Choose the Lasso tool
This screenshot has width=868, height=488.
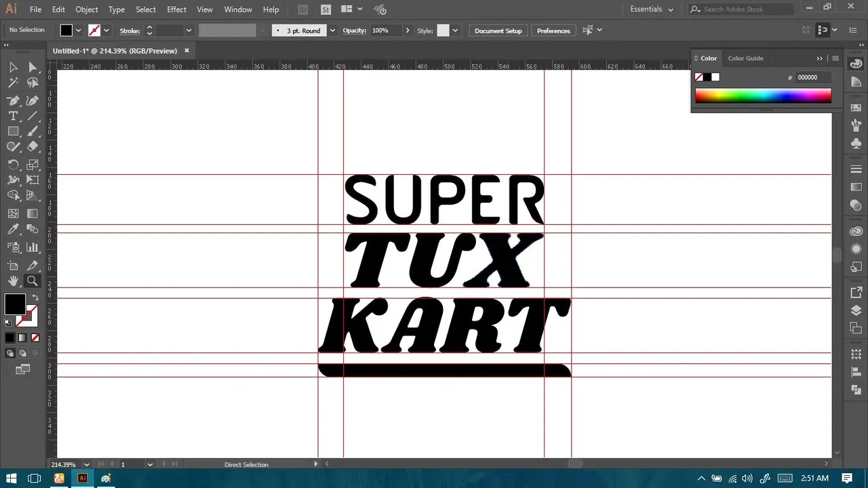(33, 83)
